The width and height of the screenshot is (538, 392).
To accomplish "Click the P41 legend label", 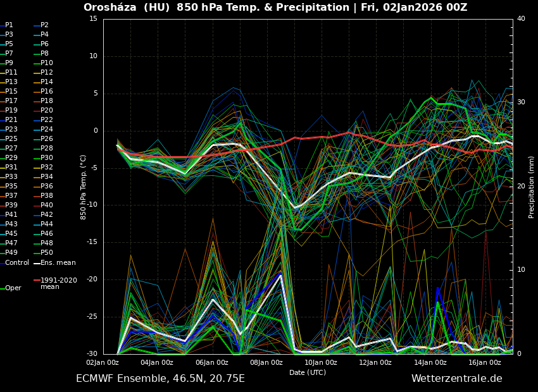I will pyautogui.click(x=11, y=215).
